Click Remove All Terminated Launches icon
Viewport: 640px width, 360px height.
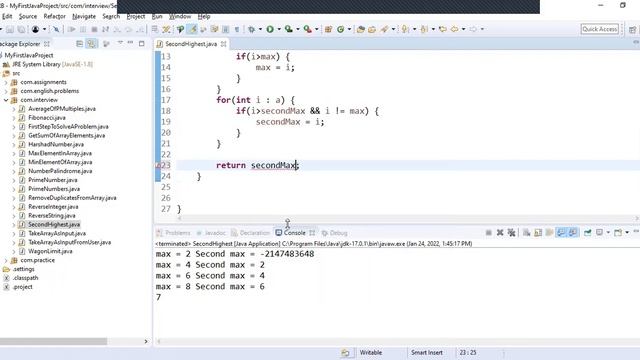click(511, 233)
